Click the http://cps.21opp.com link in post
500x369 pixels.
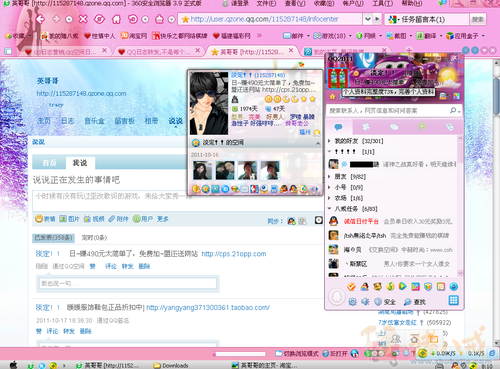click(x=234, y=254)
